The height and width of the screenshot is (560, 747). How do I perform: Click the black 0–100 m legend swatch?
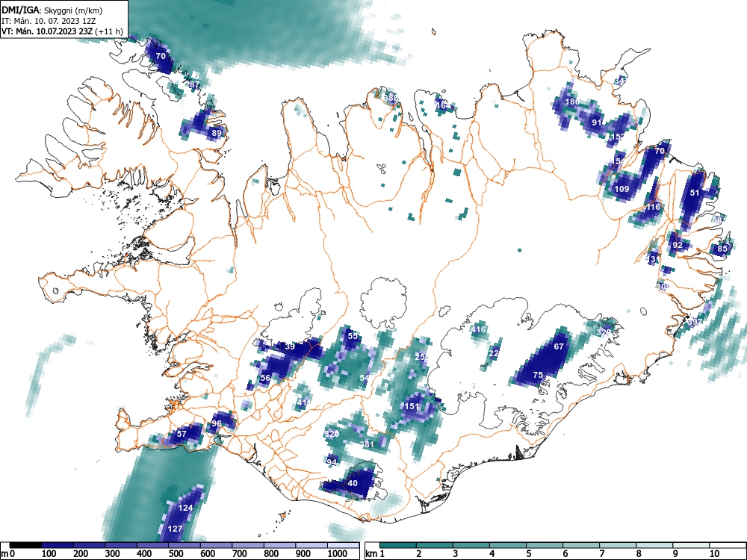(25, 545)
